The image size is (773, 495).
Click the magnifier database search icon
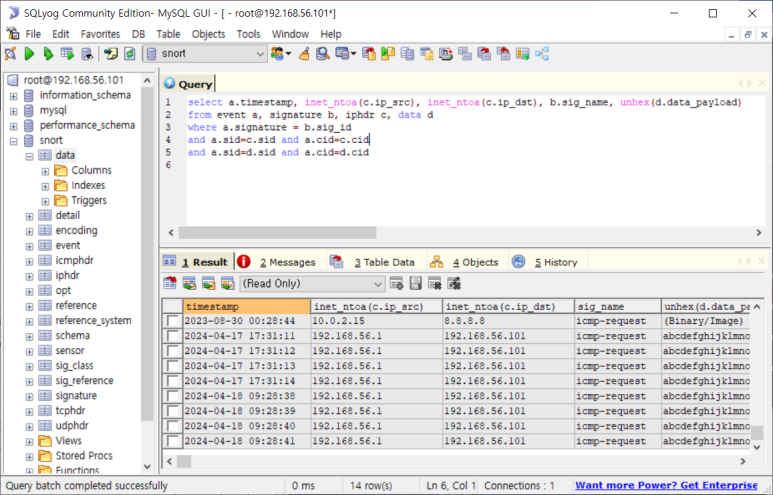[323, 53]
